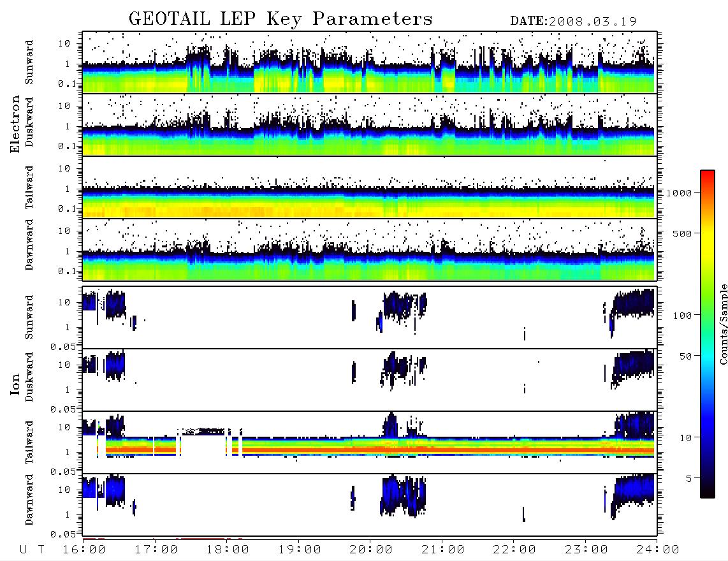
Task: Click the "19:00" time tick label
Action: [300, 550]
